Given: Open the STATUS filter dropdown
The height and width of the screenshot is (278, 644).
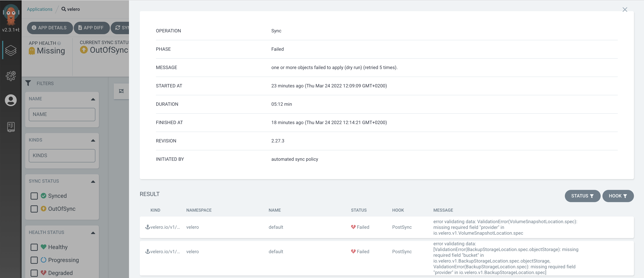Looking at the screenshot, I should 582,196.
